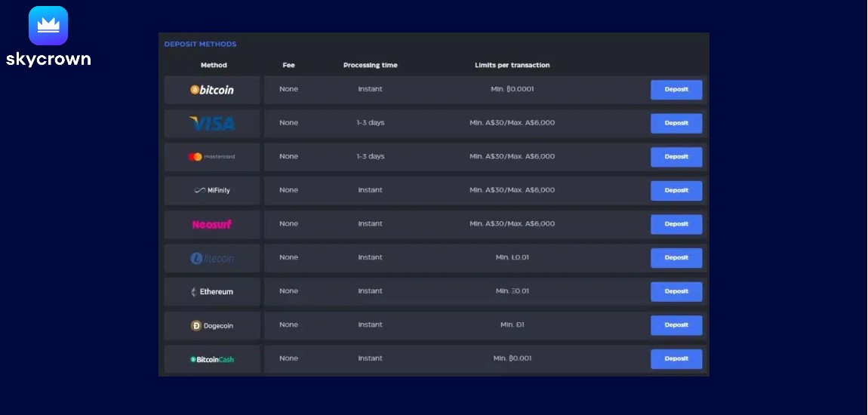868x415 pixels.
Task: Click Deposit button for Dogecoin
Action: click(676, 325)
